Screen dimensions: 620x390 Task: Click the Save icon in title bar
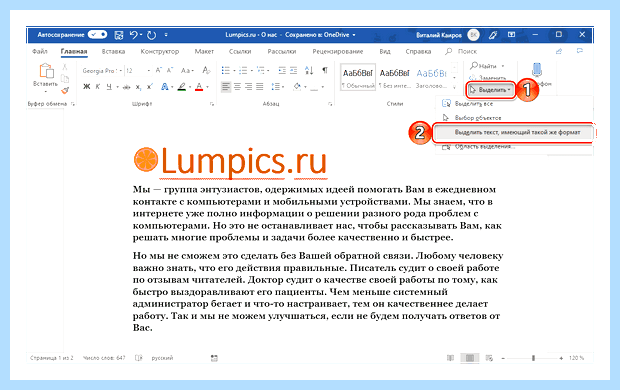point(119,35)
